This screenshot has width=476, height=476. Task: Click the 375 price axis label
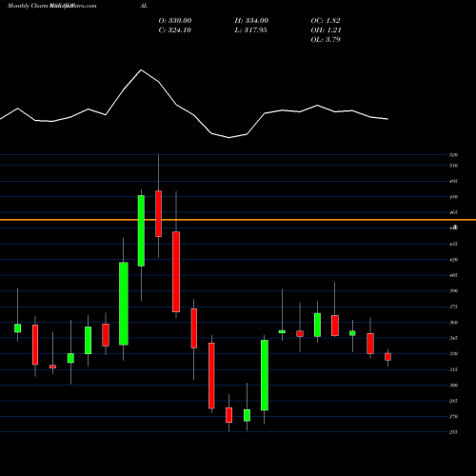point(453,307)
